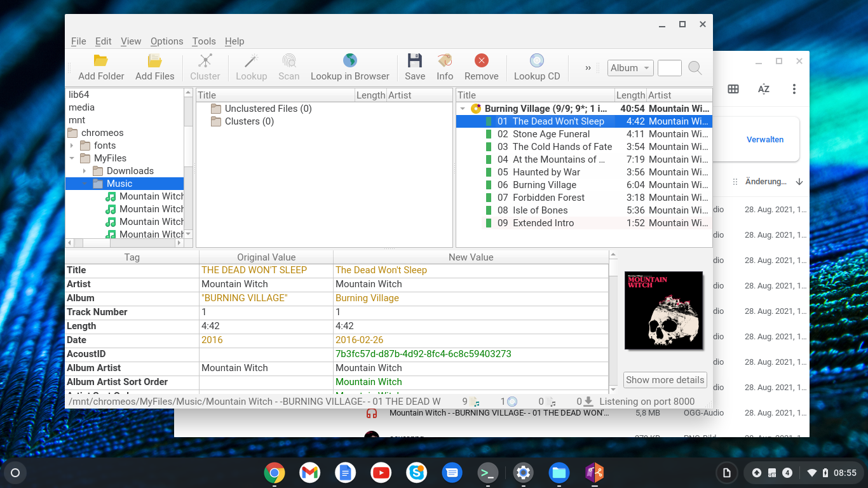The image size is (868, 488).
Task: Click the metadata table vertical scrollbar
Action: click(x=613, y=322)
